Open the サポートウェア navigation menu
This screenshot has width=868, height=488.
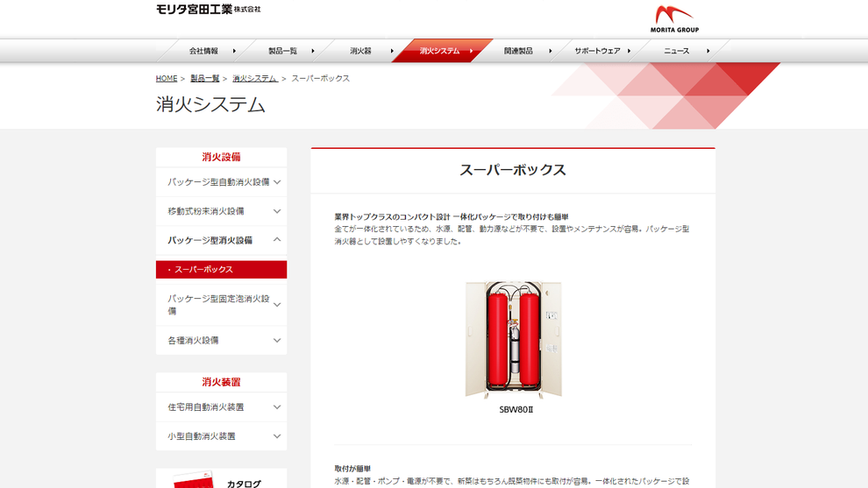tap(597, 51)
